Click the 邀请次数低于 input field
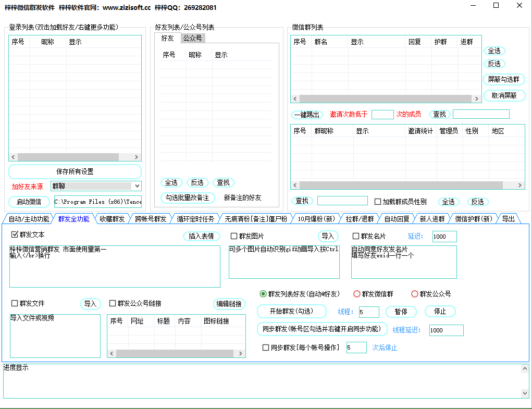Image resolution: width=532 pixels, height=409 pixels. click(382, 115)
